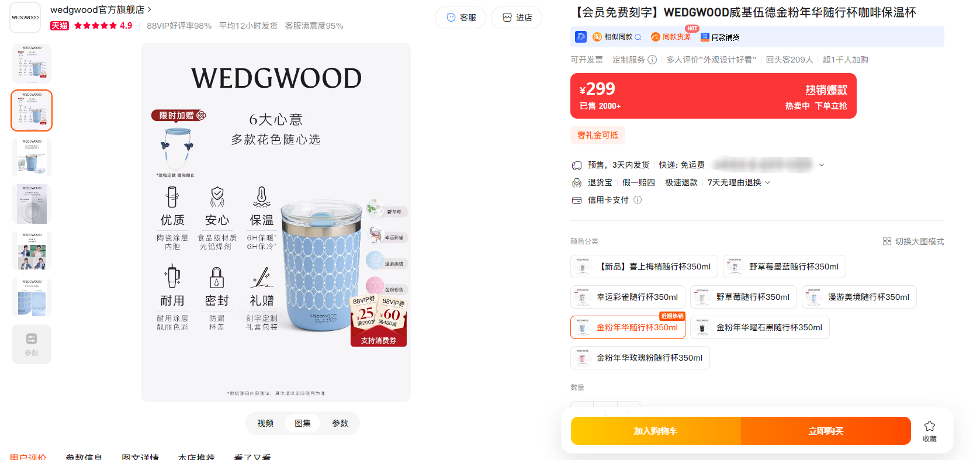The height and width of the screenshot is (460, 980).
Task: Click the 进店 store icon button
Action: click(x=517, y=18)
